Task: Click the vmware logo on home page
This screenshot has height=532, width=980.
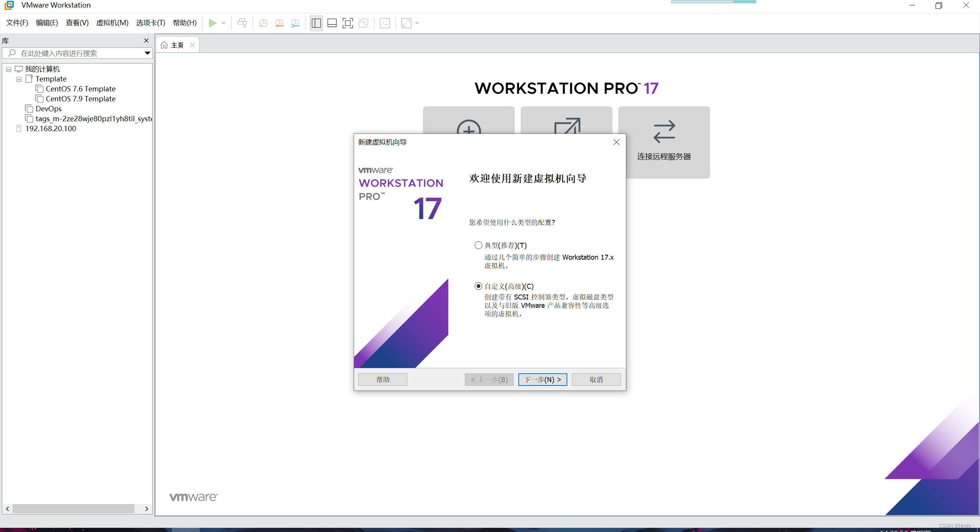Action: tap(194, 496)
